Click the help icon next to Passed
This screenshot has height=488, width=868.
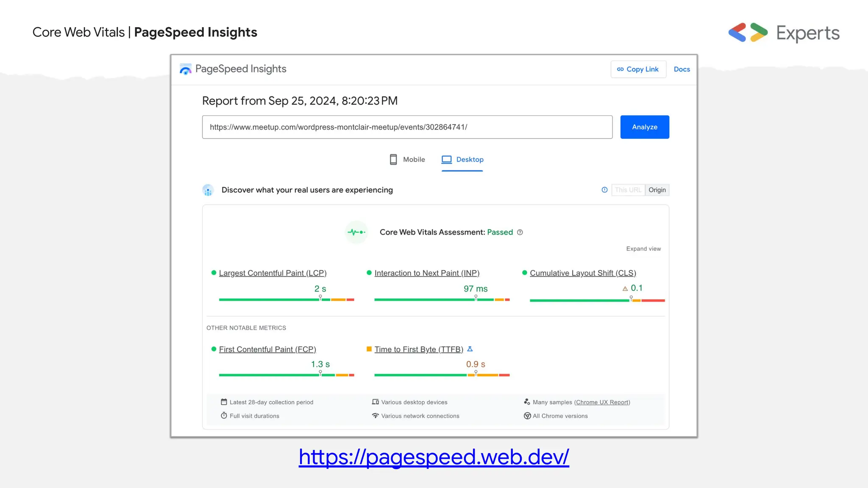(520, 232)
